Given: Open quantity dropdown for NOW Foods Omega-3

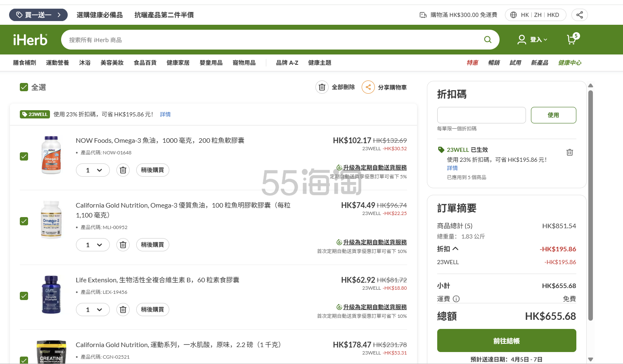Looking at the screenshot, I should [x=93, y=170].
